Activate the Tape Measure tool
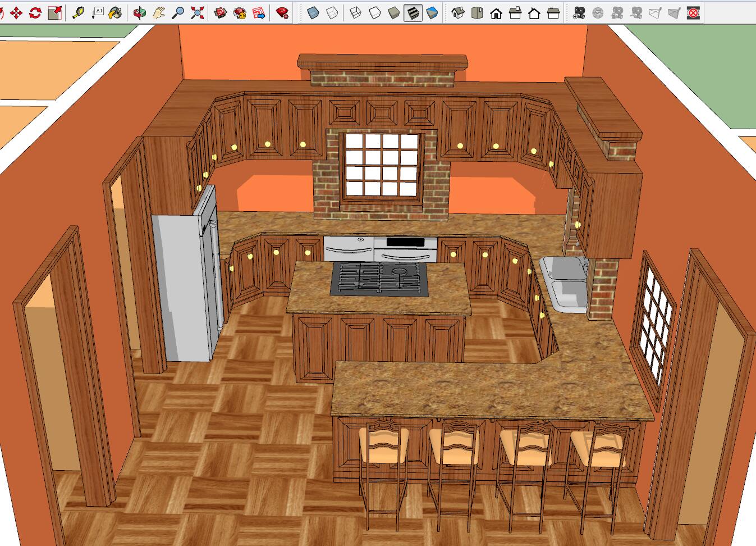The width and height of the screenshot is (756, 546). coord(78,12)
